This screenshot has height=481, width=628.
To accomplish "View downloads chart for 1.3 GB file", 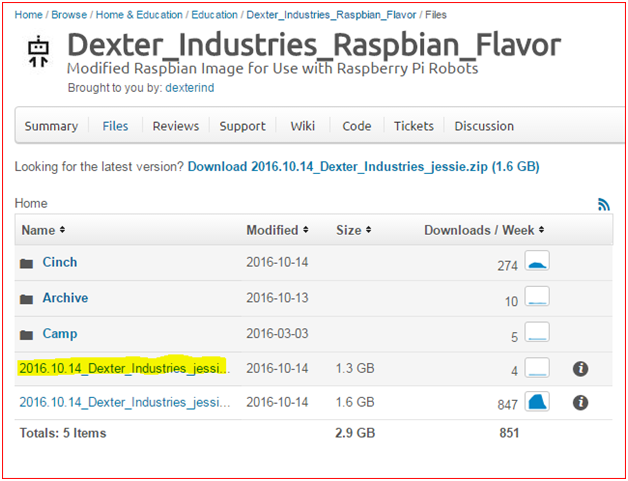I will pyautogui.click(x=537, y=368).
